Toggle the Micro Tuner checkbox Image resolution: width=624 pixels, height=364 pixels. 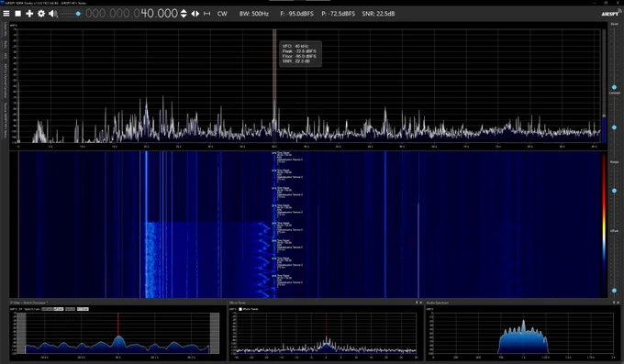240,309
